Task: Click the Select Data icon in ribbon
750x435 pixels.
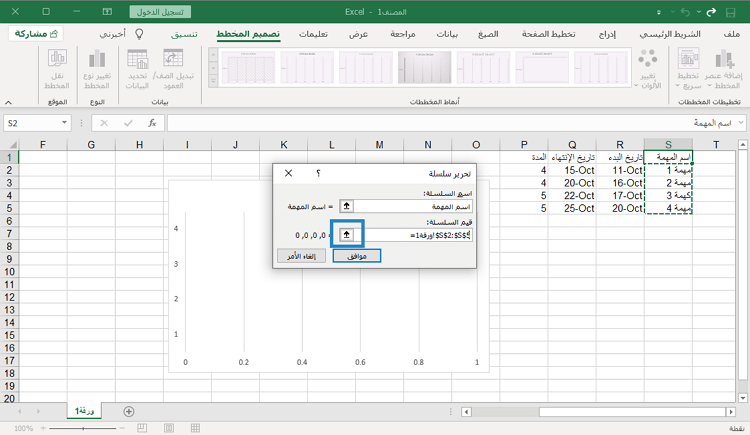Action: point(139,60)
